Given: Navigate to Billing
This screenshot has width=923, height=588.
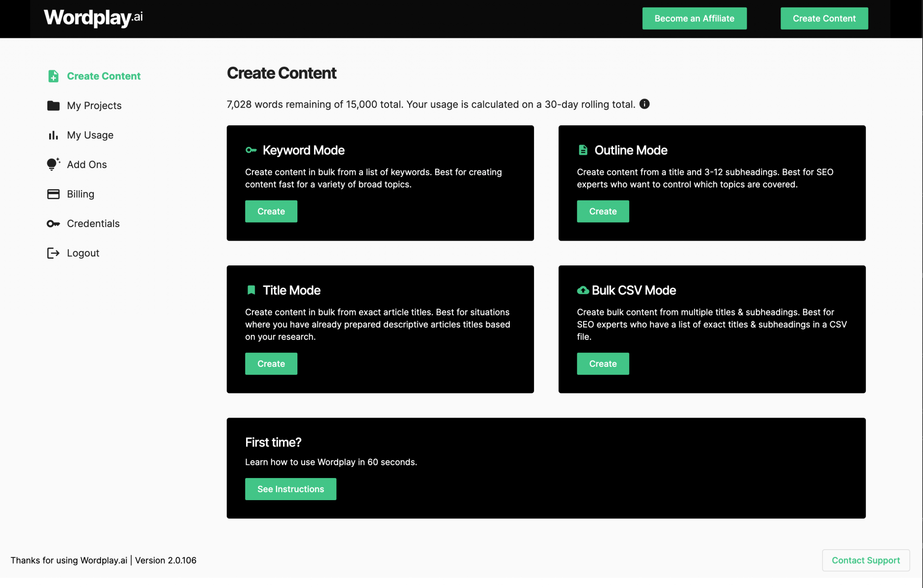Looking at the screenshot, I should 81,194.
